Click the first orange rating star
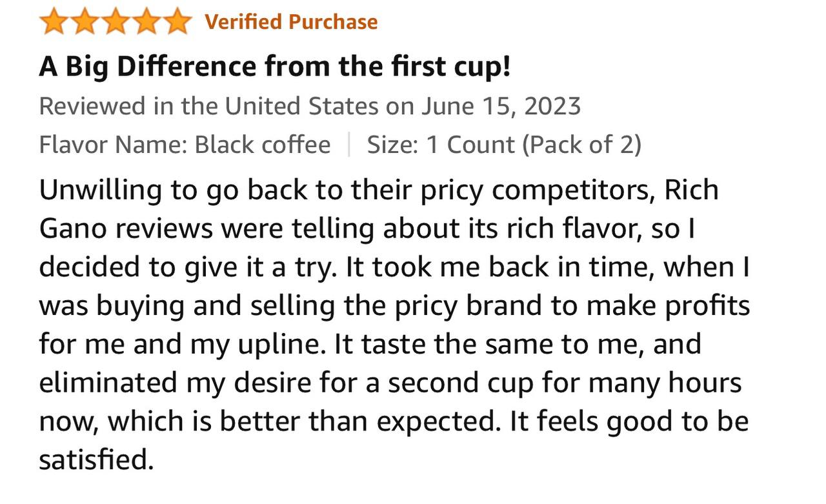The image size is (826, 504). coord(54,22)
